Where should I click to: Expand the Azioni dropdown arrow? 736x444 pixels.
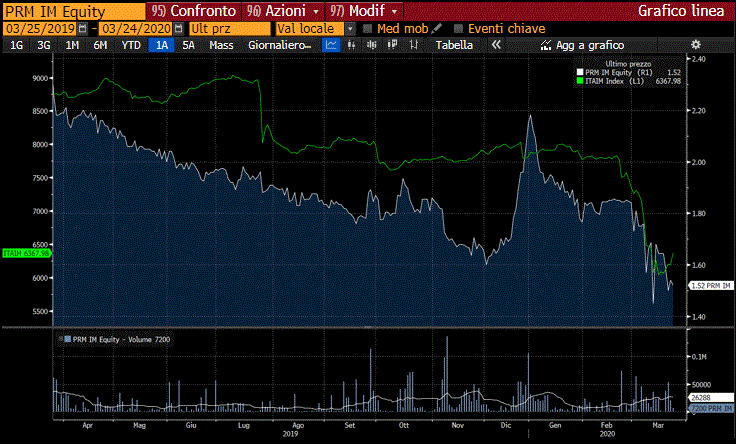click(x=316, y=11)
